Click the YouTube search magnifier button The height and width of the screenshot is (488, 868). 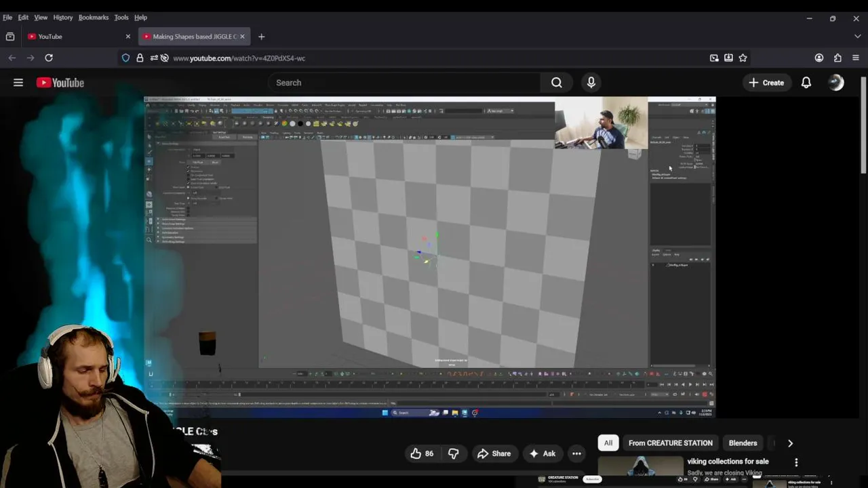point(557,83)
